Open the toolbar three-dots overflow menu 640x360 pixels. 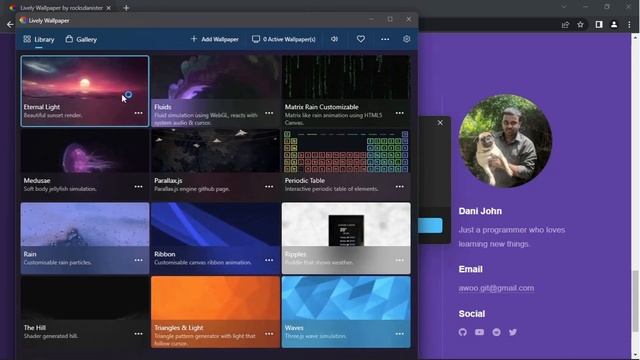click(385, 39)
